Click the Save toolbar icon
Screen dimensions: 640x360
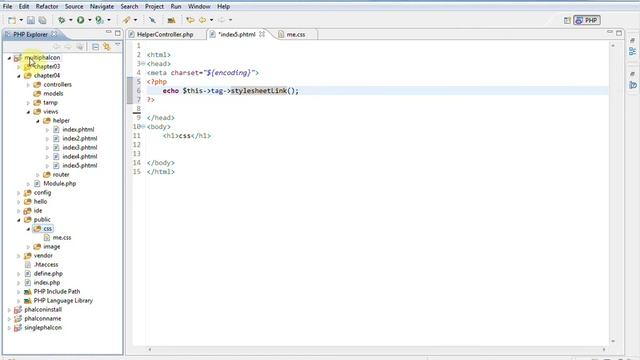click(31, 20)
